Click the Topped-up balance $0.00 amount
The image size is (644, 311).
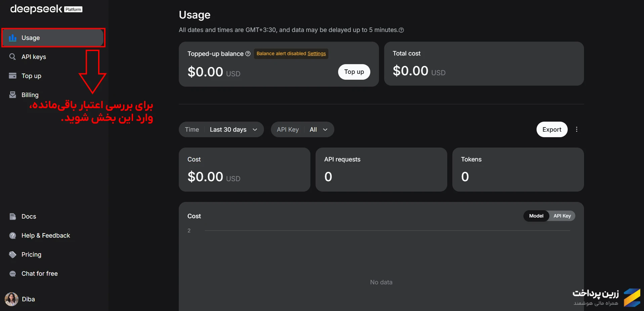[205, 72]
